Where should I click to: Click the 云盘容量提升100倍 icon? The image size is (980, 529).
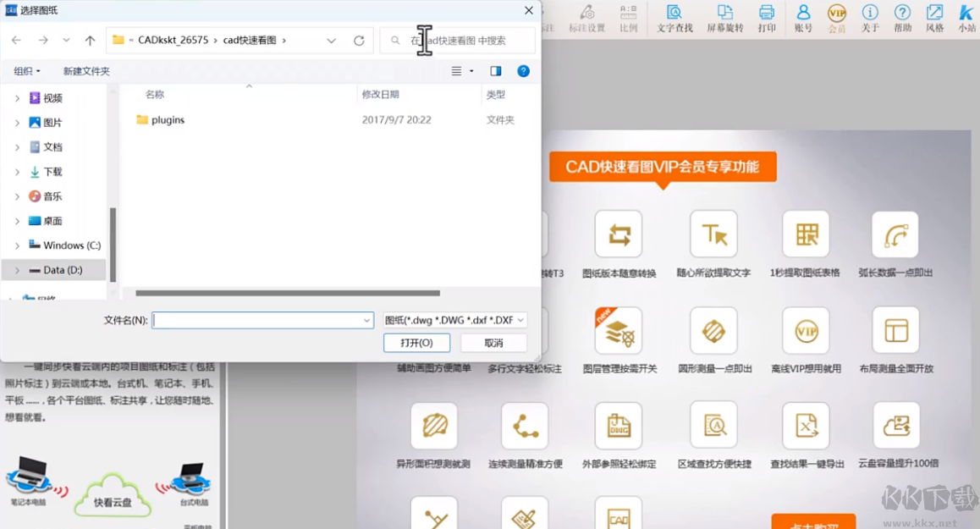coord(895,426)
